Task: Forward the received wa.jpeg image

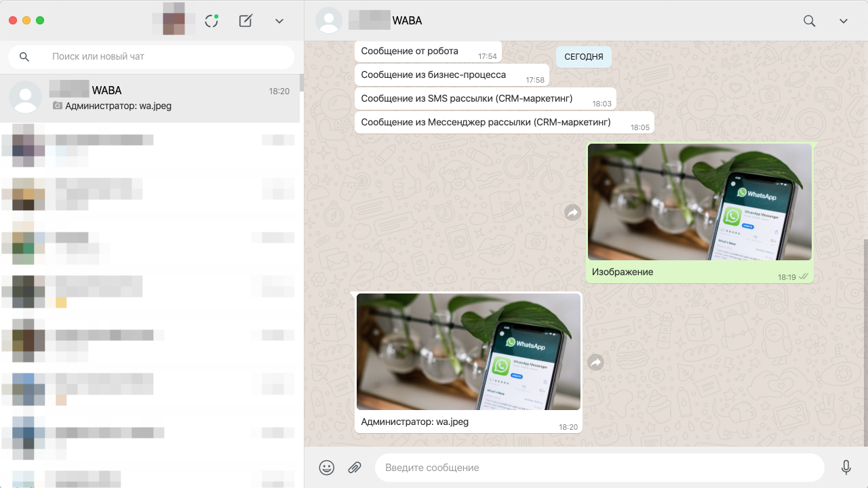Action: coord(595,363)
